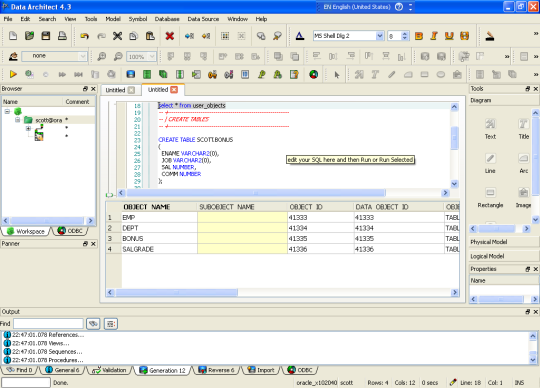Click the binoculars find icon in Output
The width and height of the screenshot is (540, 388).
tap(93, 324)
